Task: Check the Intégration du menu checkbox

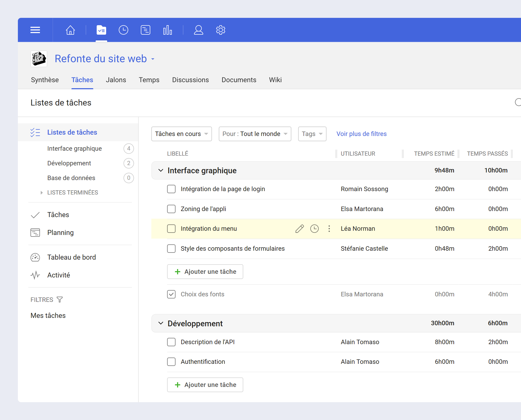Action: [171, 229]
